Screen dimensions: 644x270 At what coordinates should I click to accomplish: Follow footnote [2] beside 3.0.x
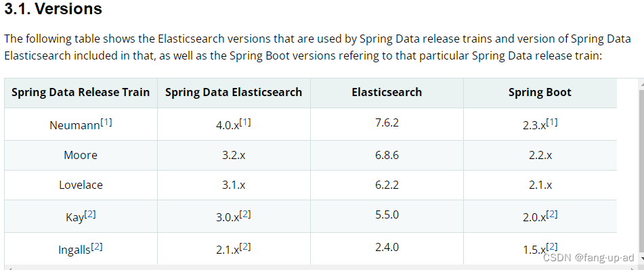(244, 215)
